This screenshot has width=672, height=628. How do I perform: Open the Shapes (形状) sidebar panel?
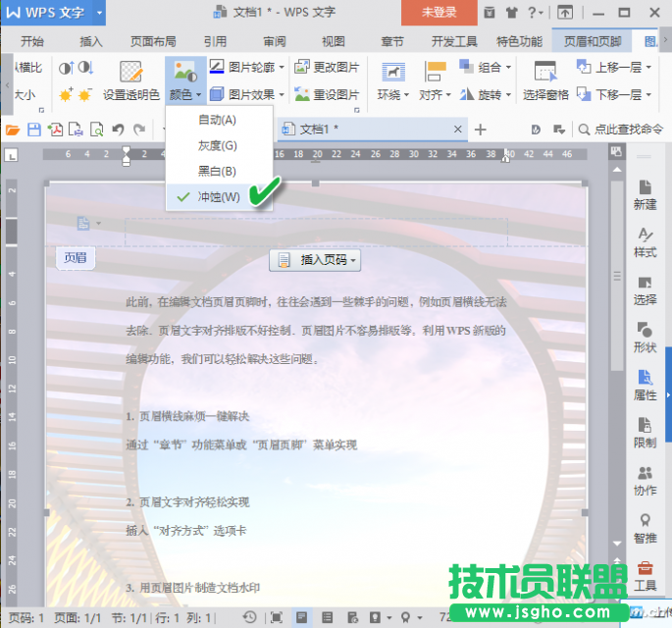pos(645,337)
